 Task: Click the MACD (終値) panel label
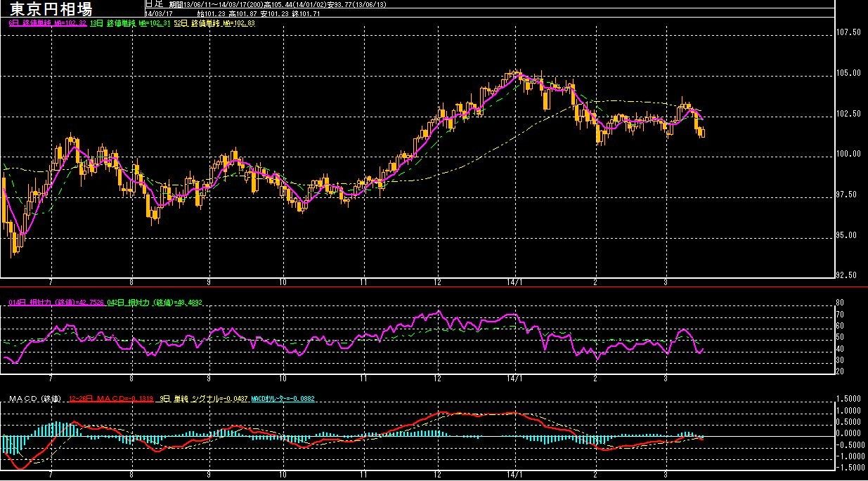[36, 399]
